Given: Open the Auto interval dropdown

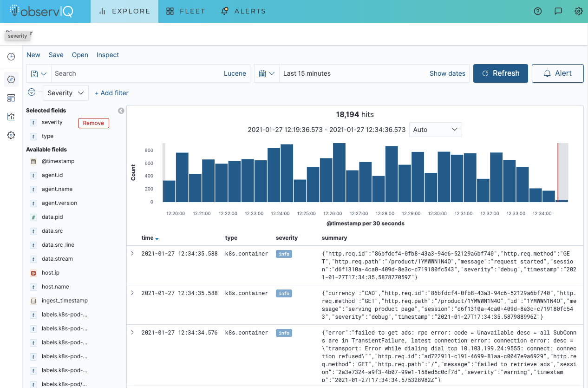Looking at the screenshot, I should (435, 130).
